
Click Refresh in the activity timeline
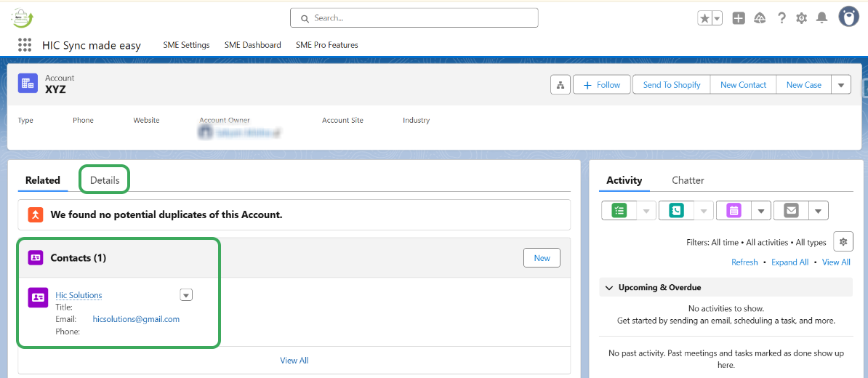[x=744, y=262]
